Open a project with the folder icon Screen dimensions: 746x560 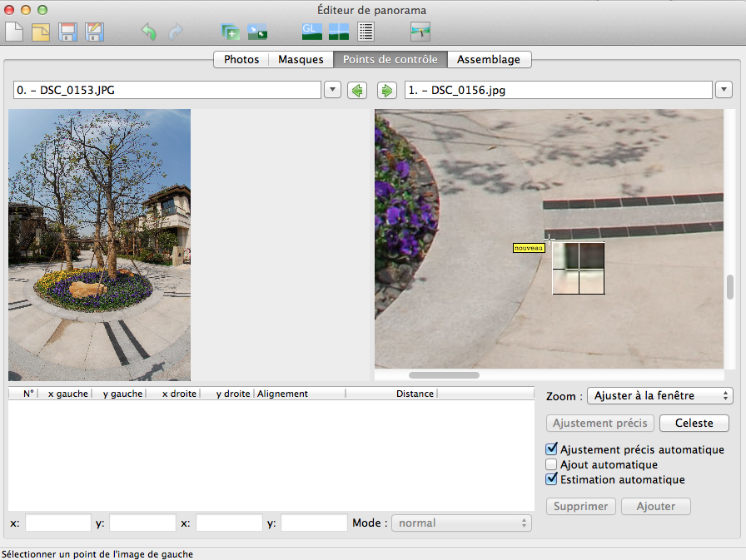point(41,32)
